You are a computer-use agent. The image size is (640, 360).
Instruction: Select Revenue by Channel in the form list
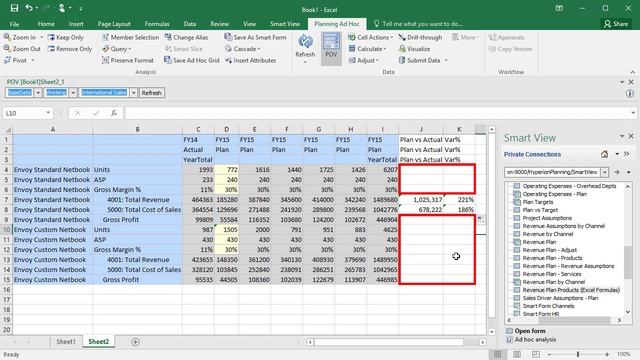tap(548, 234)
